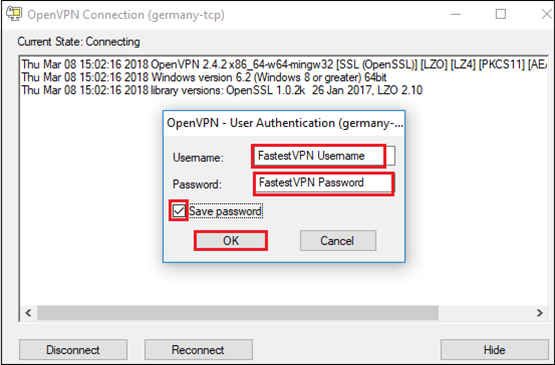Screen dimensions: 555x365
Task: Select the OpenVPN 2.4.2 log line
Action: (x=284, y=64)
